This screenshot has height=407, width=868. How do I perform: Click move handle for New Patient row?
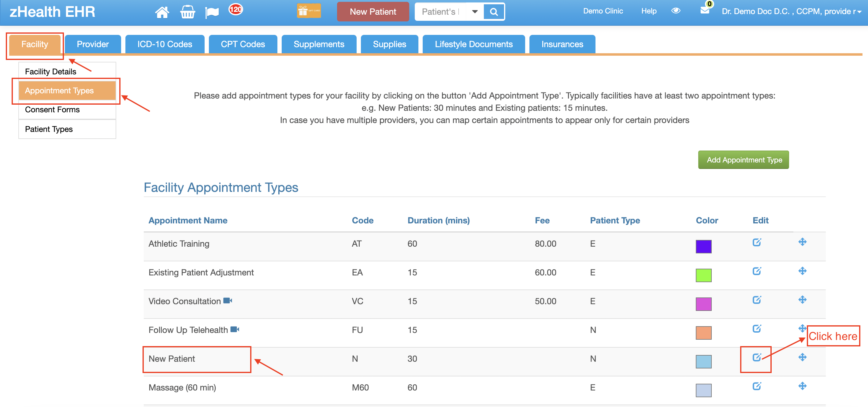(x=802, y=357)
